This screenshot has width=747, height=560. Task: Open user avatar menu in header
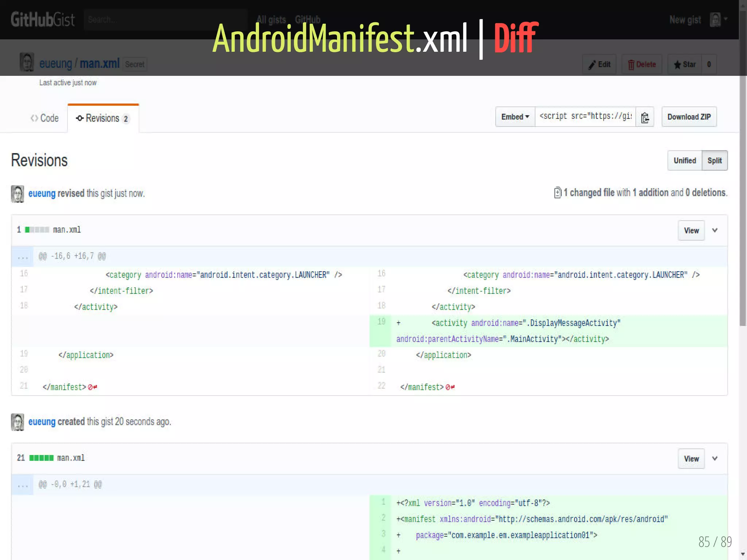(718, 20)
